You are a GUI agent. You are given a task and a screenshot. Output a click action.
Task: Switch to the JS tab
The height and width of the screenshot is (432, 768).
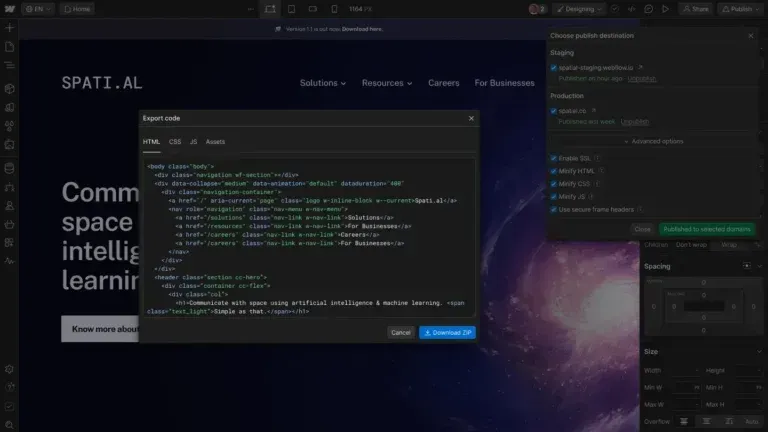pos(193,142)
